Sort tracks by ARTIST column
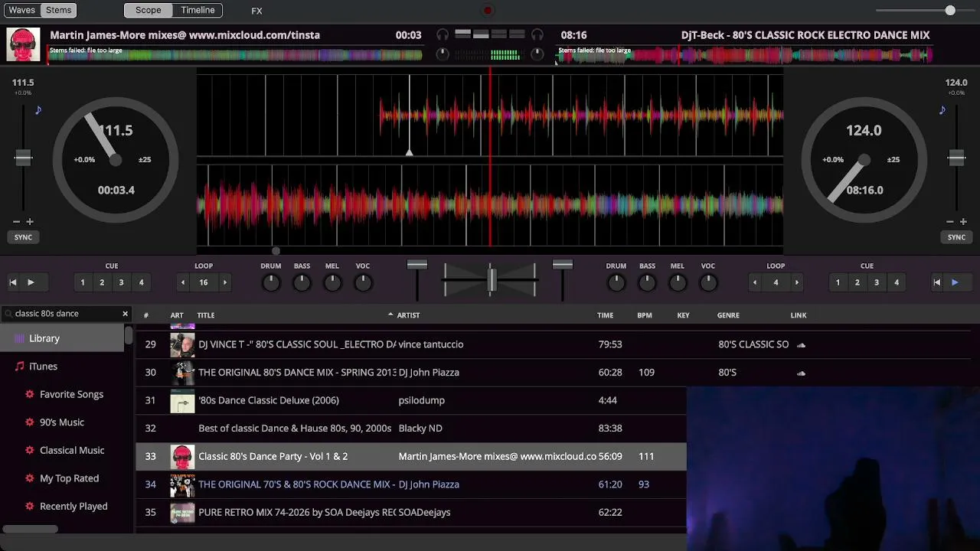This screenshot has height=551, width=980. [408, 315]
